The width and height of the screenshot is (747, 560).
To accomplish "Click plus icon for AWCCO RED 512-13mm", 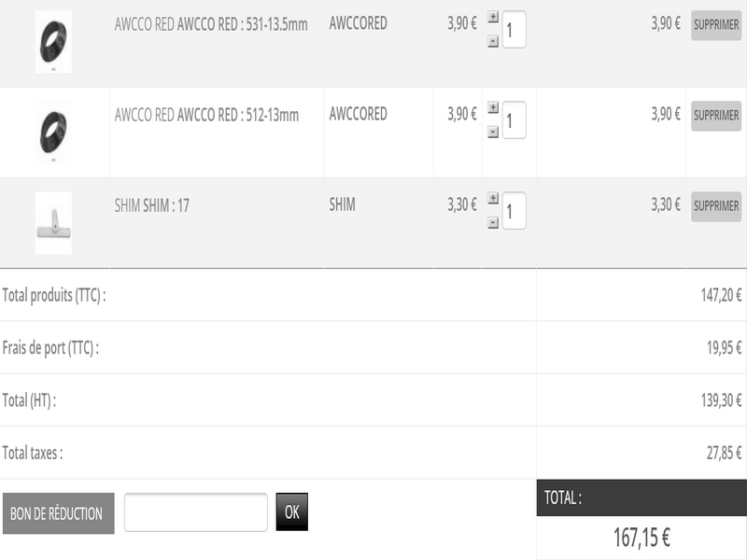I will click(493, 108).
